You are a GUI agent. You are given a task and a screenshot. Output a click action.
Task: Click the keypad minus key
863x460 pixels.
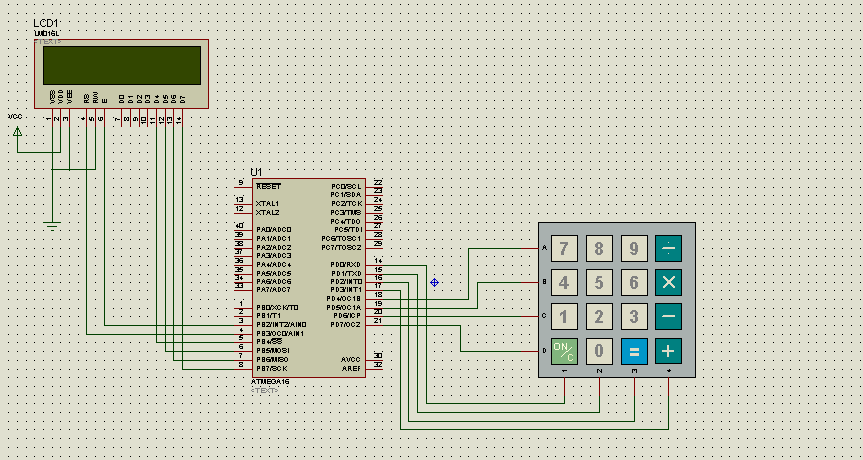point(668,317)
